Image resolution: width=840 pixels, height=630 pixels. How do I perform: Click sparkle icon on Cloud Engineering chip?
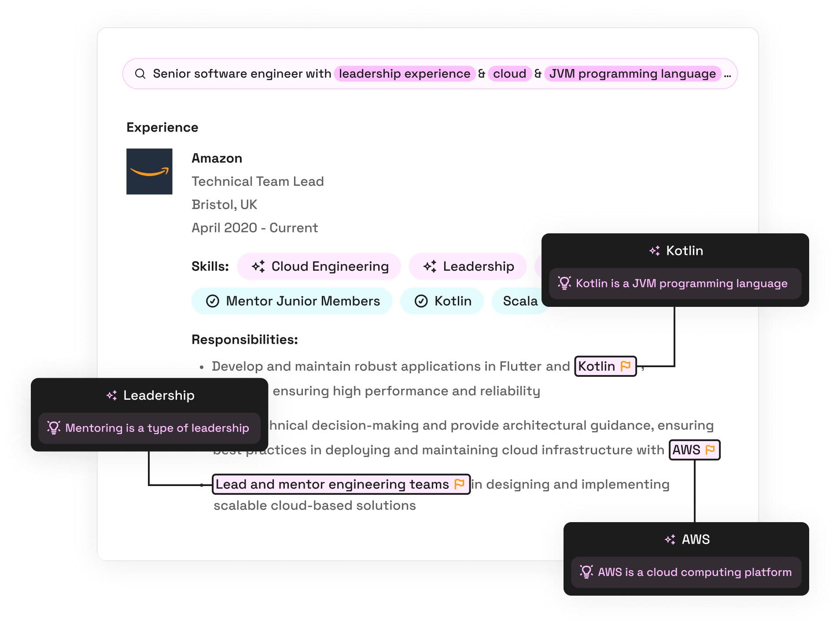click(x=258, y=266)
